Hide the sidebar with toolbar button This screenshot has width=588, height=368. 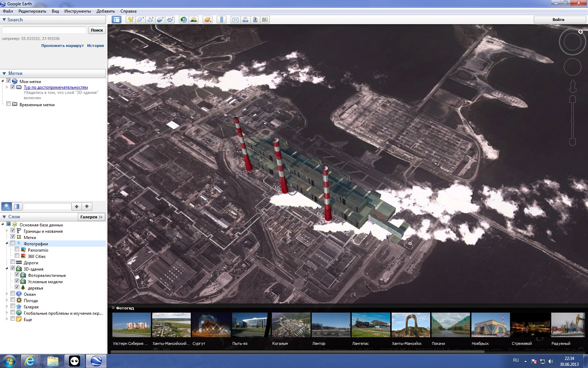[116, 20]
